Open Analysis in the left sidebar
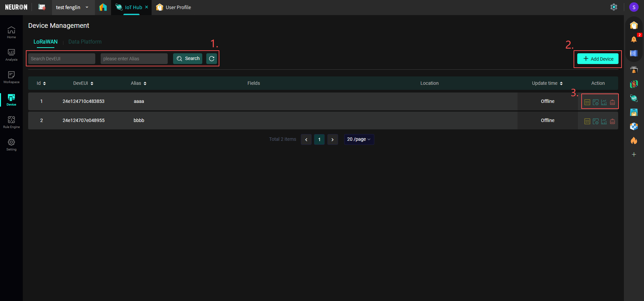The height and width of the screenshot is (301, 644). [11, 55]
